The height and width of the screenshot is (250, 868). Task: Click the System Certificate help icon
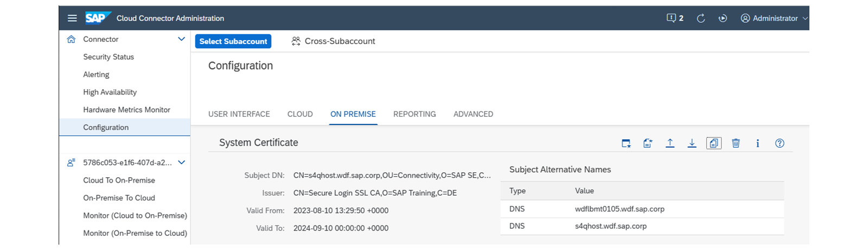click(x=780, y=143)
